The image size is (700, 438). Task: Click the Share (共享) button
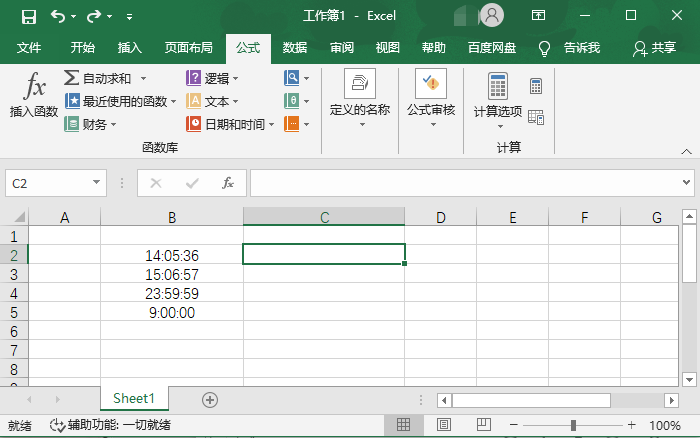(x=655, y=47)
